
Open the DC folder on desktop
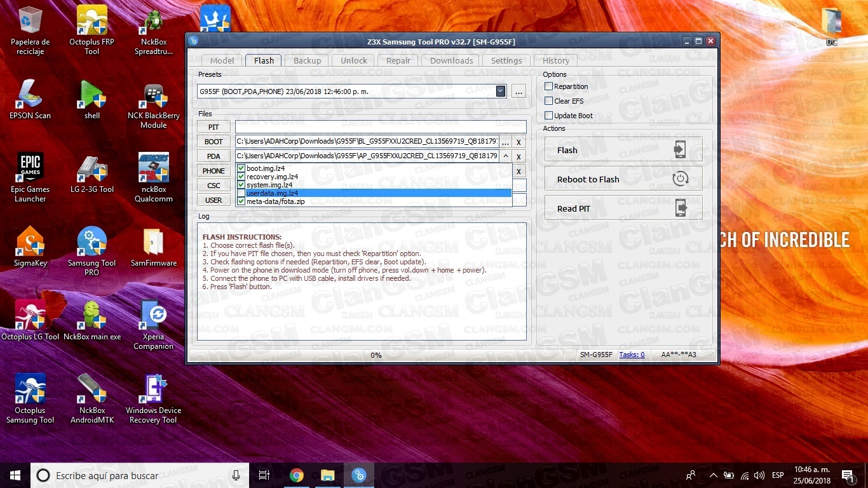tap(832, 27)
